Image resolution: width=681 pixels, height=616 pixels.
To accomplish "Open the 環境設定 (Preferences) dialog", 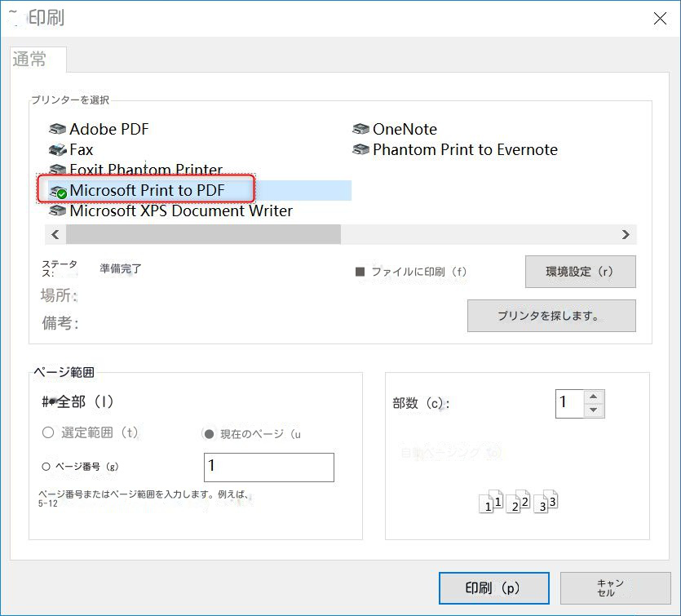I will [x=580, y=271].
